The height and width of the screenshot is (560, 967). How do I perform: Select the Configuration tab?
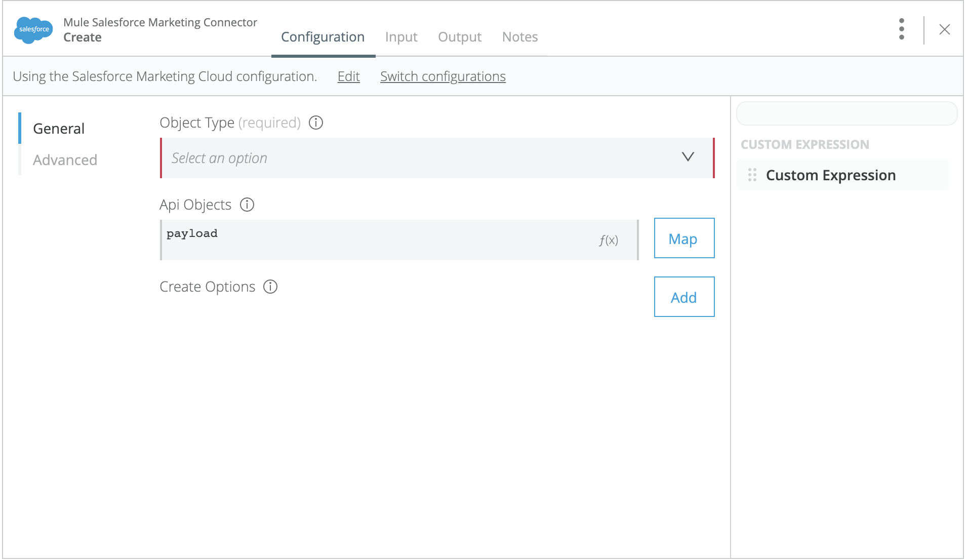pos(323,37)
